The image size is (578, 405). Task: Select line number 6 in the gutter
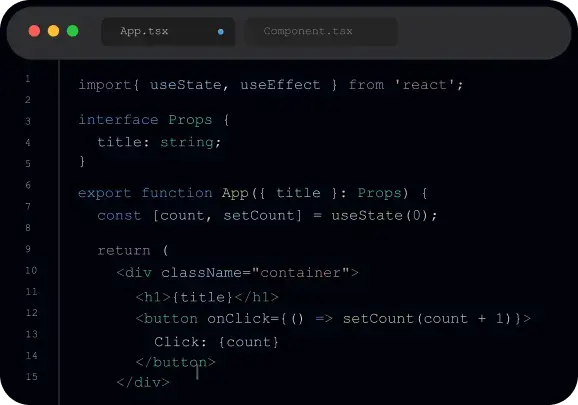tap(28, 185)
